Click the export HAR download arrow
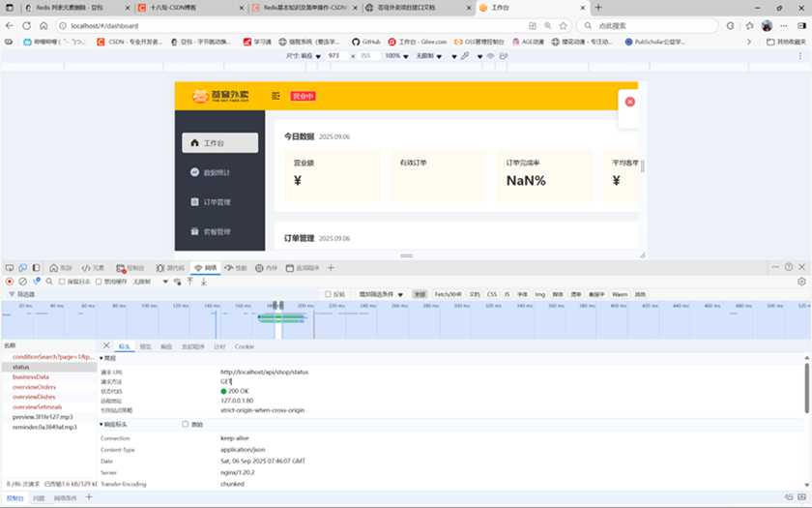This screenshot has height=508, width=812. (x=204, y=282)
